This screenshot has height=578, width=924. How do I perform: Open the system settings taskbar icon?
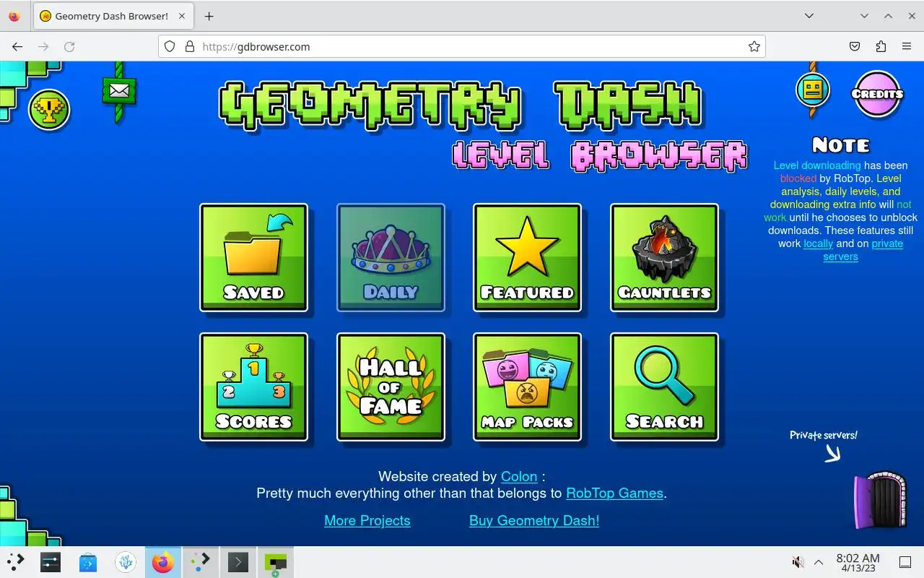pos(51,562)
